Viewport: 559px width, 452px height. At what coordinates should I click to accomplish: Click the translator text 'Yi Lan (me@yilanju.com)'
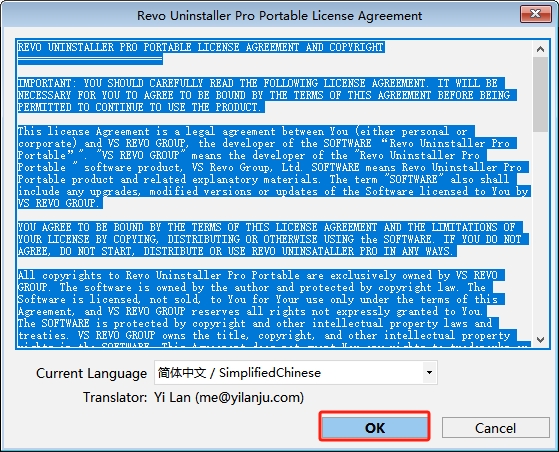pyautogui.click(x=229, y=397)
